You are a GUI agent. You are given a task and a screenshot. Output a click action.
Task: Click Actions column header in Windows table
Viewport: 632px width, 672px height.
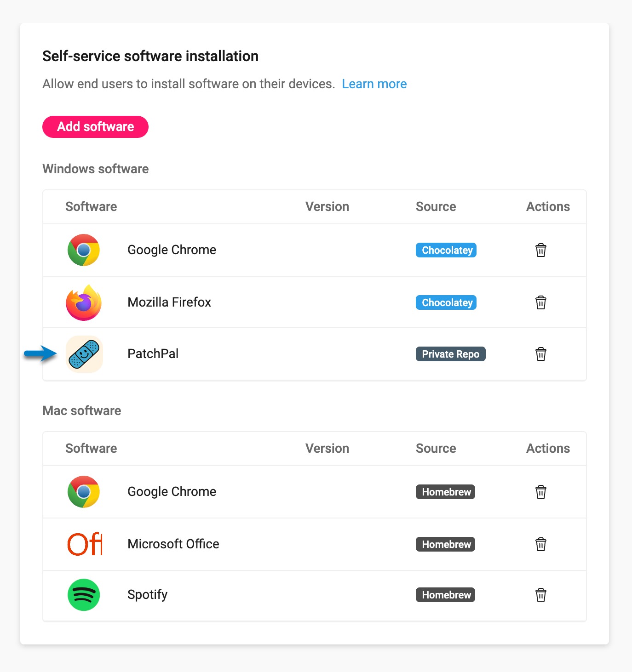(548, 207)
